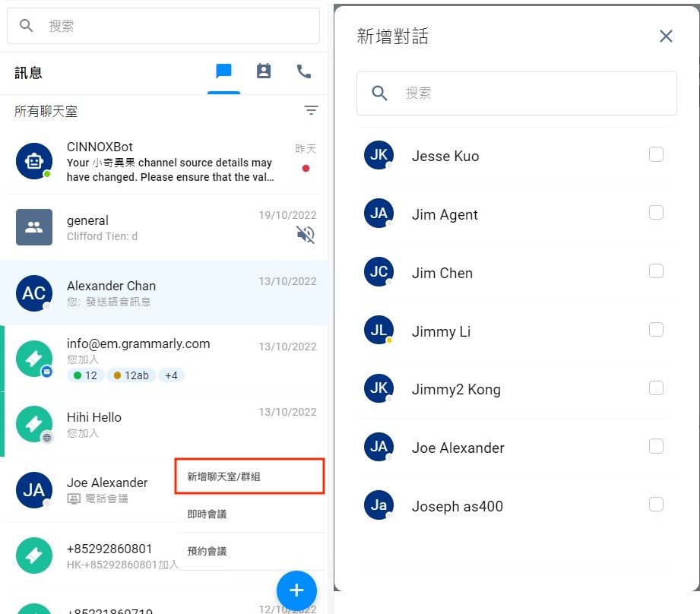
Task: Click the muted speaker icon on general
Action: [306, 234]
